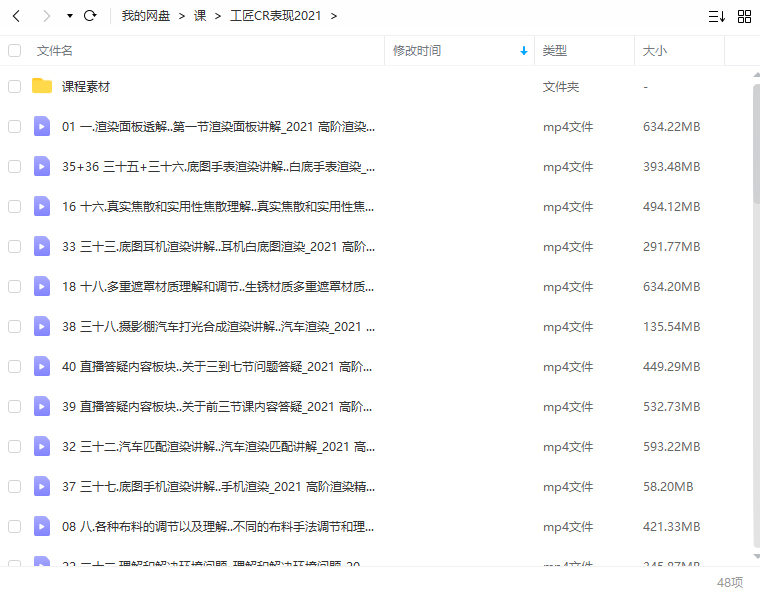Switch to grid view icon
Screen dimensions: 760x597
[744, 16]
